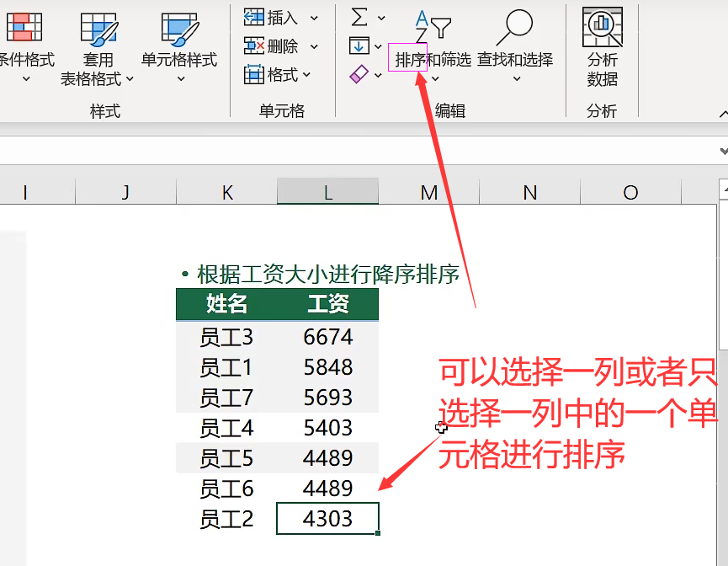
Task: Select cell containing 员工7
Action: coord(226,398)
